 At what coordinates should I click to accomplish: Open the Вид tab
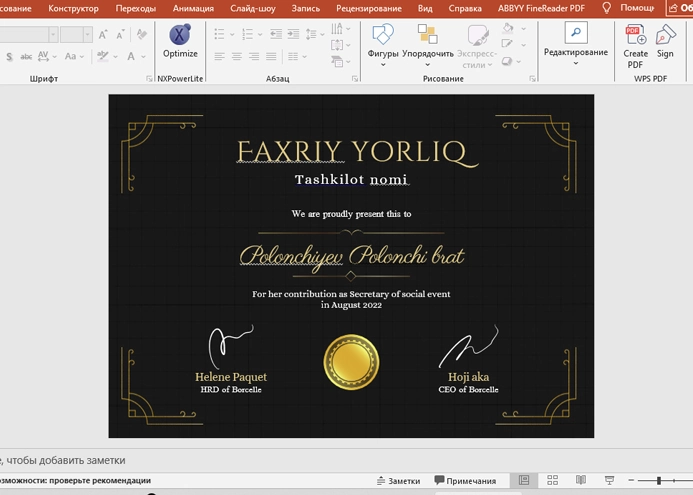click(425, 8)
